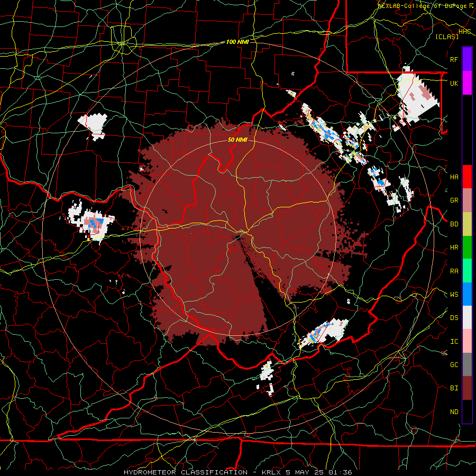Click the 'HYDROMETEOR CLASSIFICATION' title text
The height and width of the screenshot is (476, 476).
(186, 472)
